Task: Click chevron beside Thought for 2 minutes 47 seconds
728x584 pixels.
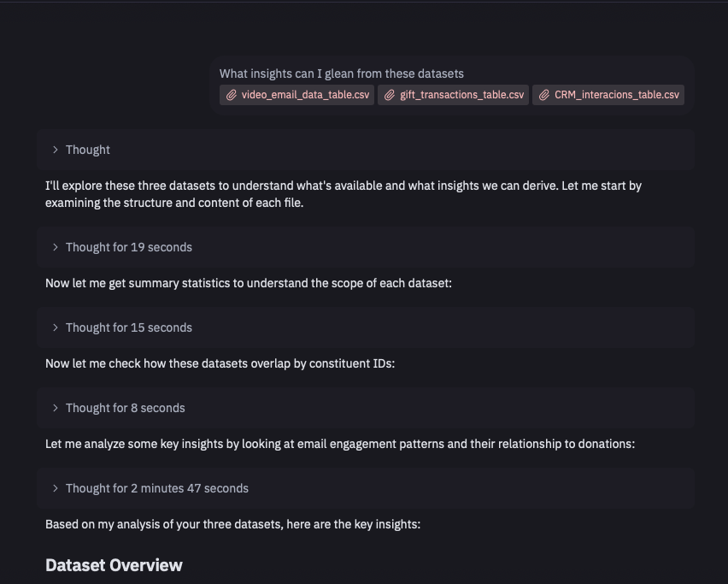Action: (x=56, y=488)
